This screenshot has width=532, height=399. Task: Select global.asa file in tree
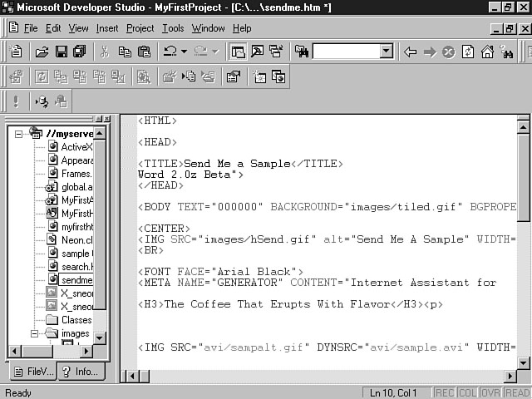pyautogui.click(x=76, y=187)
